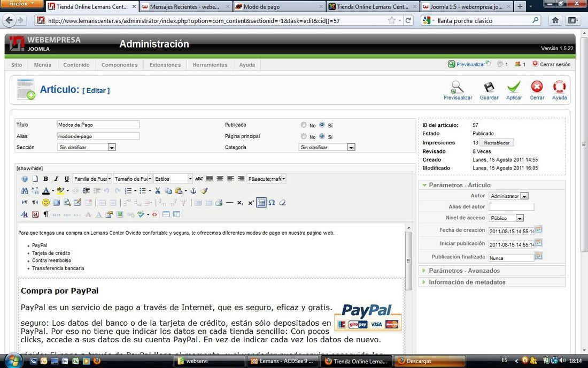Screen dimensions: 588x368
Task: Switch to Mensajes Recientes browser tab
Action: (x=185, y=6)
